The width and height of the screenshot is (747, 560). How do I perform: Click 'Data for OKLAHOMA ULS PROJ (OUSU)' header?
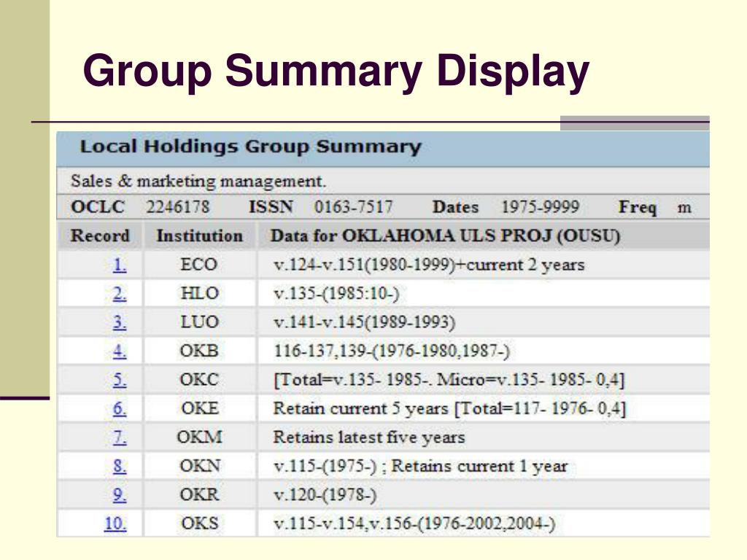coord(446,236)
